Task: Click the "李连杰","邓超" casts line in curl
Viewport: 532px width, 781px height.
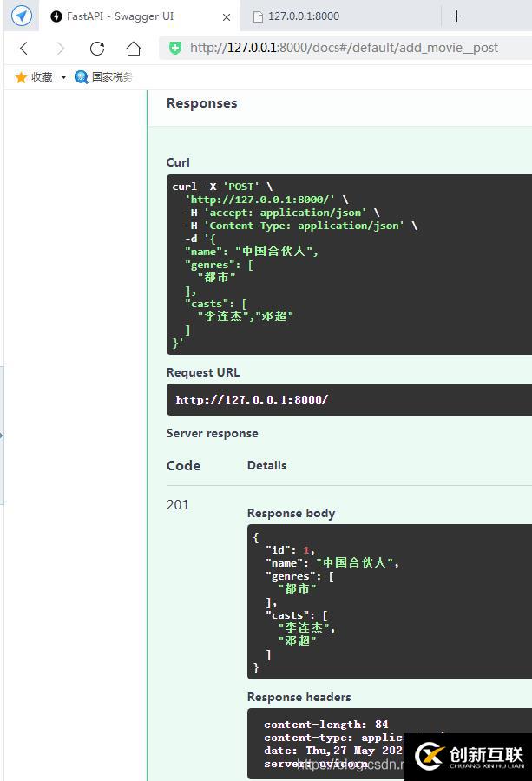Action: click(x=246, y=316)
